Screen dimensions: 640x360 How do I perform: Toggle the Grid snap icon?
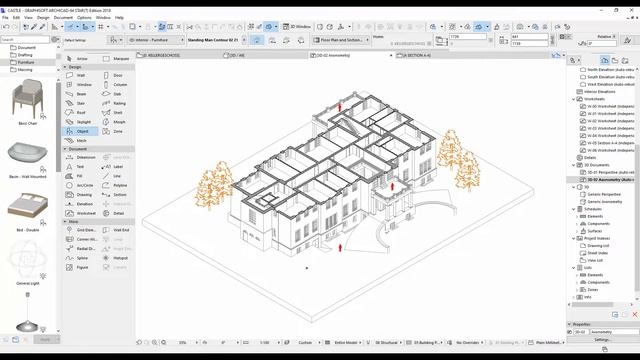[100, 27]
